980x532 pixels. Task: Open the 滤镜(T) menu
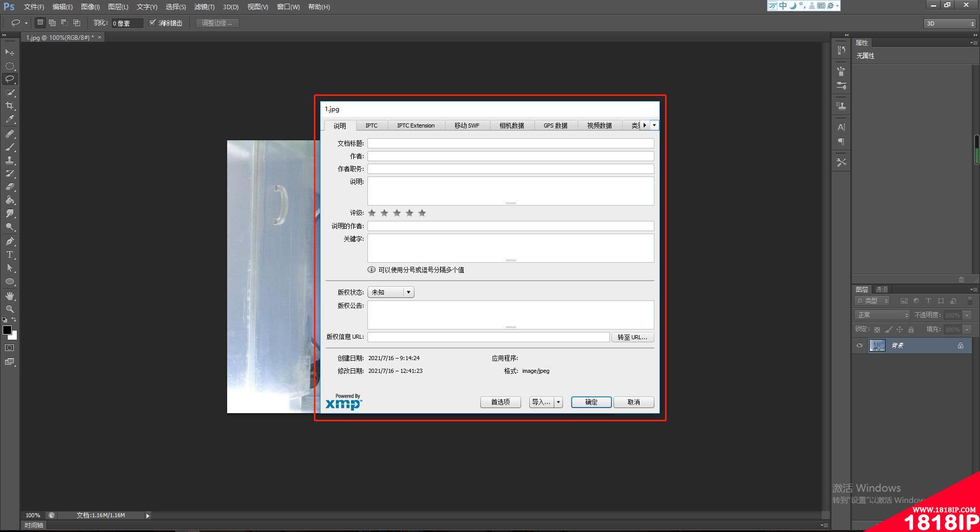coord(204,7)
